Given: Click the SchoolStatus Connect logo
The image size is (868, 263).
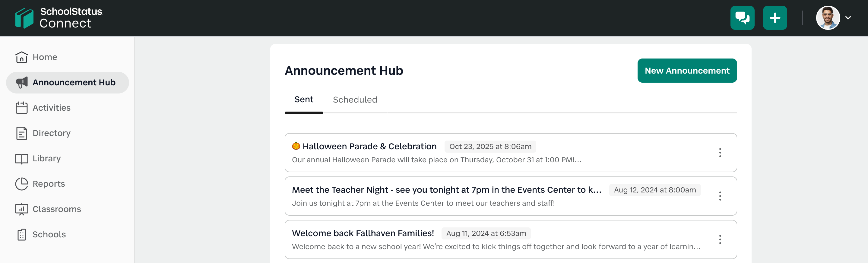Looking at the screenshot, I should (x=58, y=18).
